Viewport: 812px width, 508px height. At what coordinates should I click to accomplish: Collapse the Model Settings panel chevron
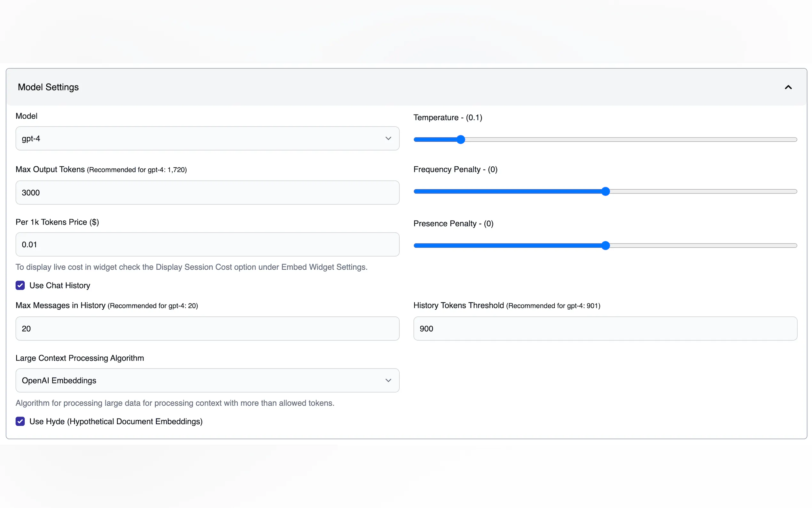click(788, 87)
